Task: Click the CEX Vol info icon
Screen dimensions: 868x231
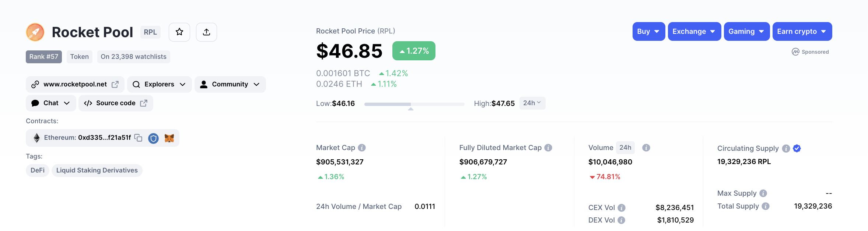Action: coord(622,208)
